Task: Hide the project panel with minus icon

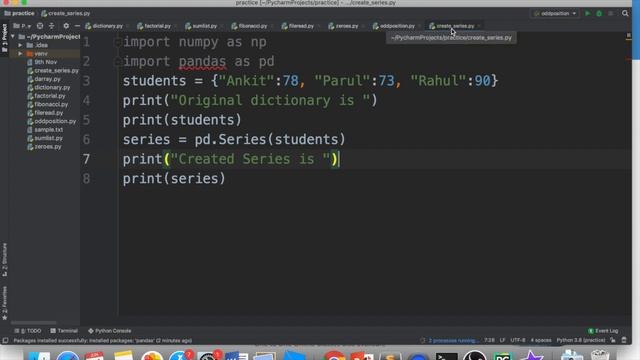Action: [x=77, y=26]
